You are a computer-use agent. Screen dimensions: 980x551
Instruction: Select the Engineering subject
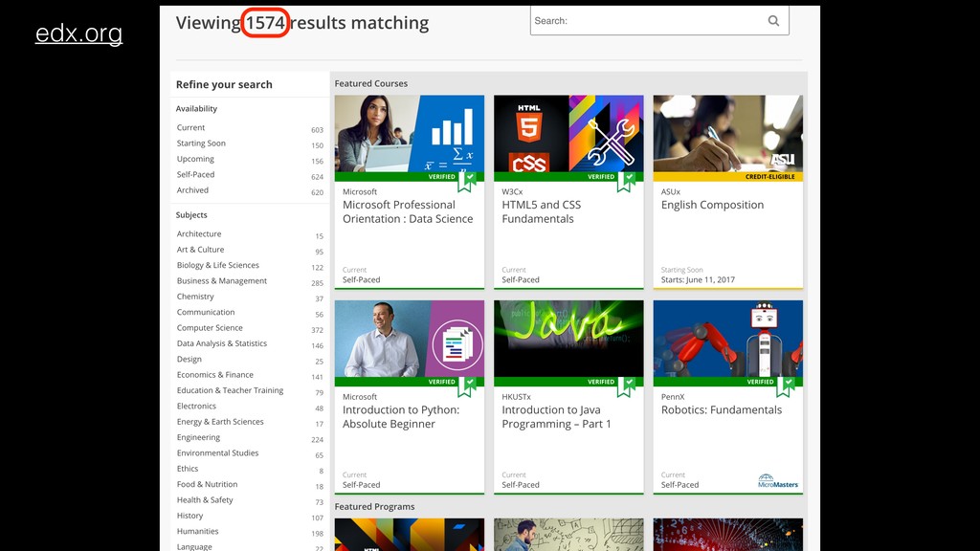198,436
